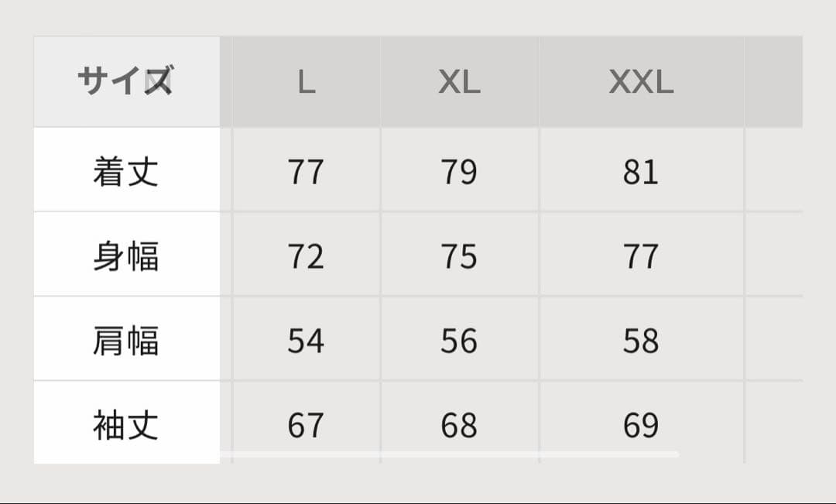Click the XXL 袖丈 value 69
The width and height of the screenshot is (836, 504).
[x=641, y=426]
